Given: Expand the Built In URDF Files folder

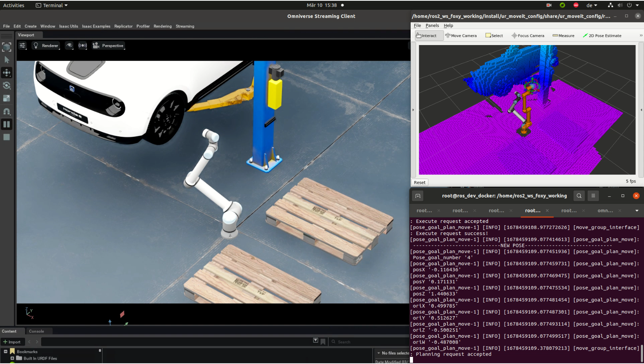Looking at the screenshot, I should point(12,358).
